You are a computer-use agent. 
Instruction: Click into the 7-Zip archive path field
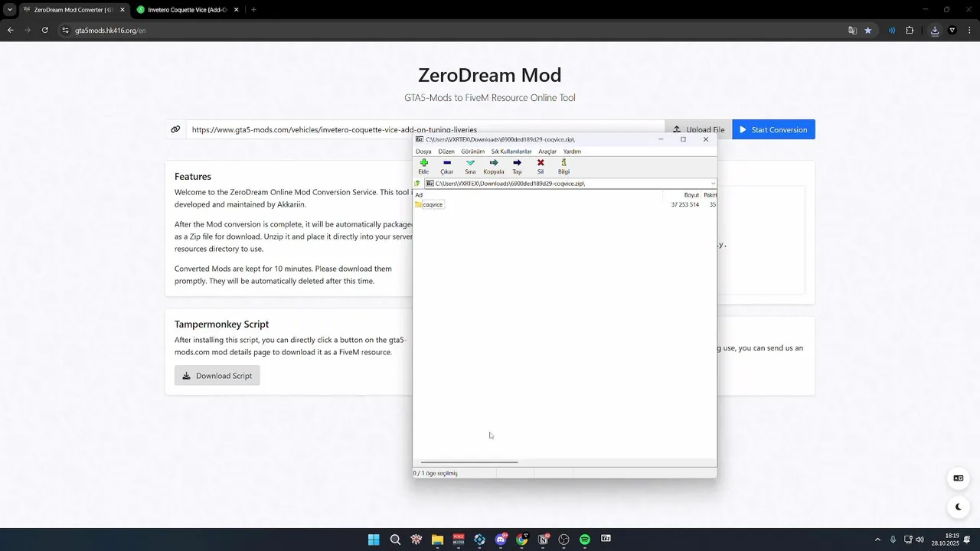click(x=567, y=184)
